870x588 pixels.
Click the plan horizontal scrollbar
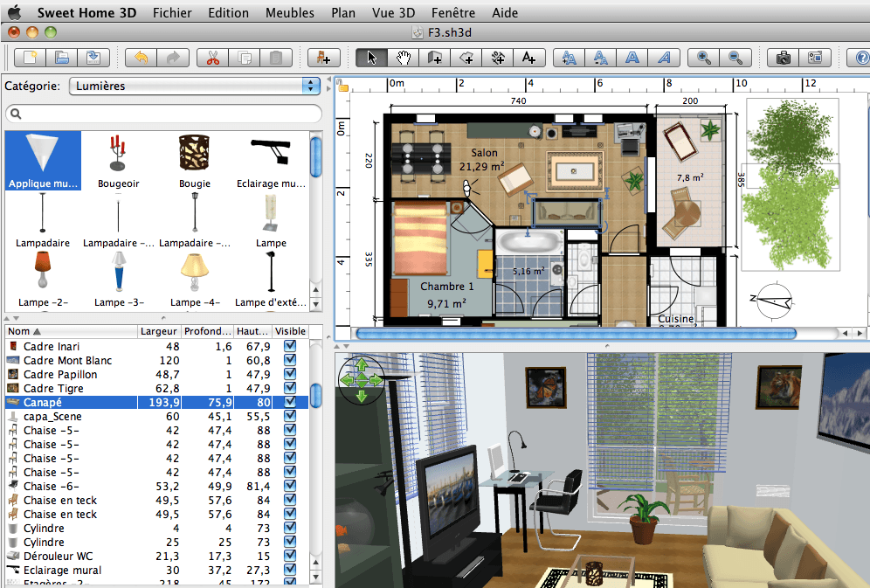coord(577,333)
